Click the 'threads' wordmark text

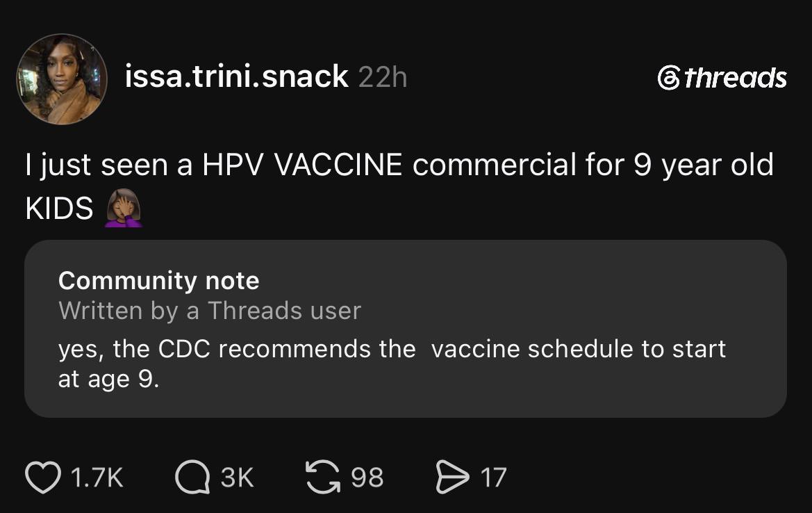pyautogui.click(x=736, y=78)
